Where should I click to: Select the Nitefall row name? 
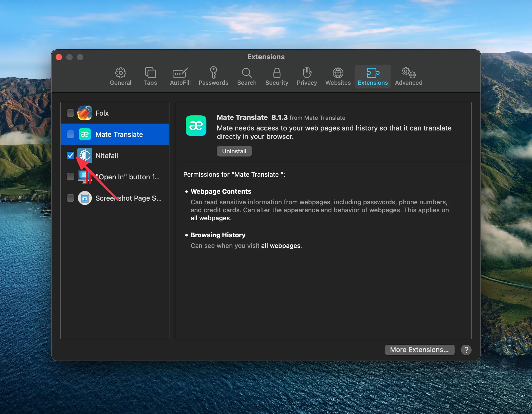click(107, 156)
